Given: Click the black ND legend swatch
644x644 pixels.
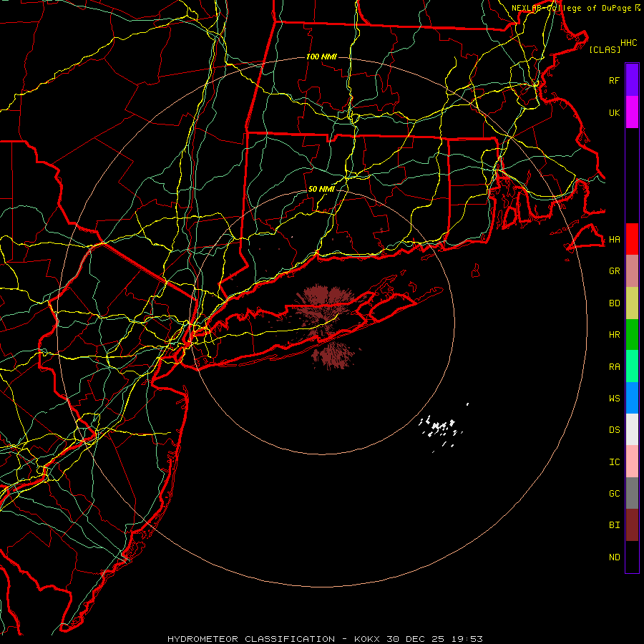Looking at the screenshot, I should pyautogui.click(x=632, y=557).
